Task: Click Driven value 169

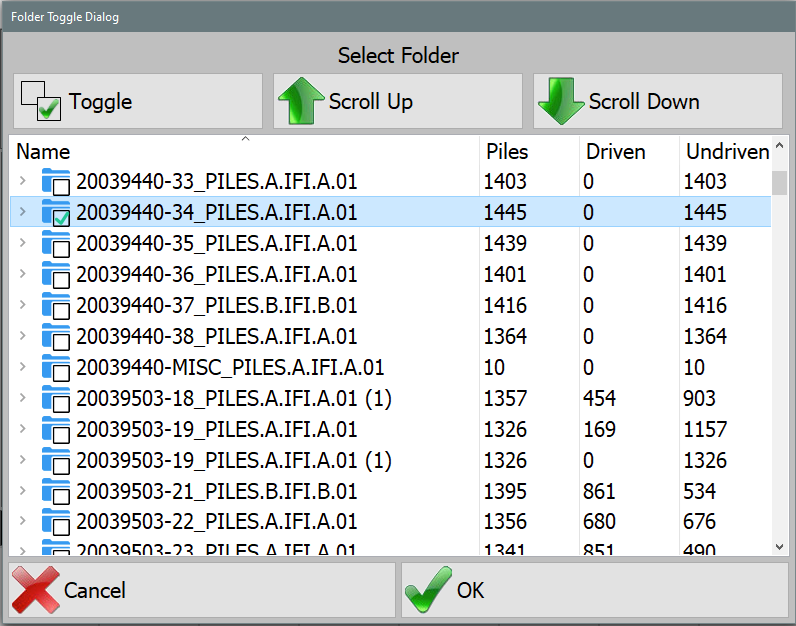Action: click(600, 430)
